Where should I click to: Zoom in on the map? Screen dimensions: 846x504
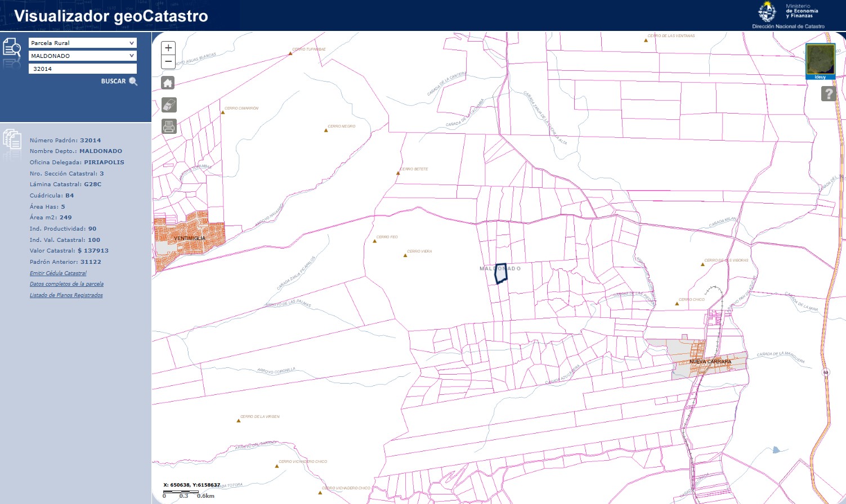(x=168, y=48)
